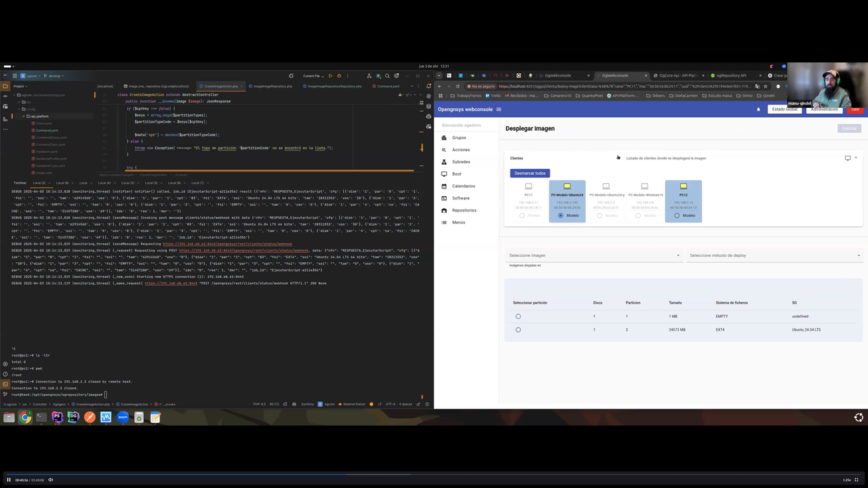Viewport: 868px width, 488px height.
Task: Select Modelo radio for PC-Modelo-Windows10
Action: tap(637, 216)
